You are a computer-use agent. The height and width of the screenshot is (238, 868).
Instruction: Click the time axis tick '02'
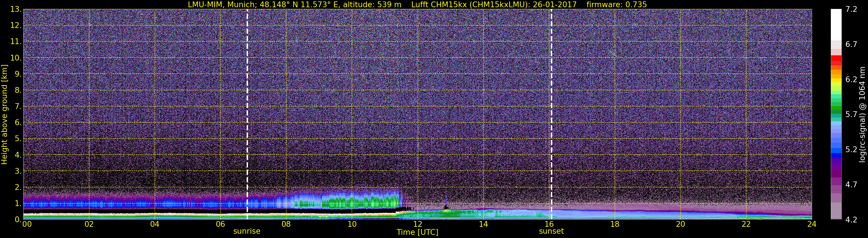click(89, 224)
